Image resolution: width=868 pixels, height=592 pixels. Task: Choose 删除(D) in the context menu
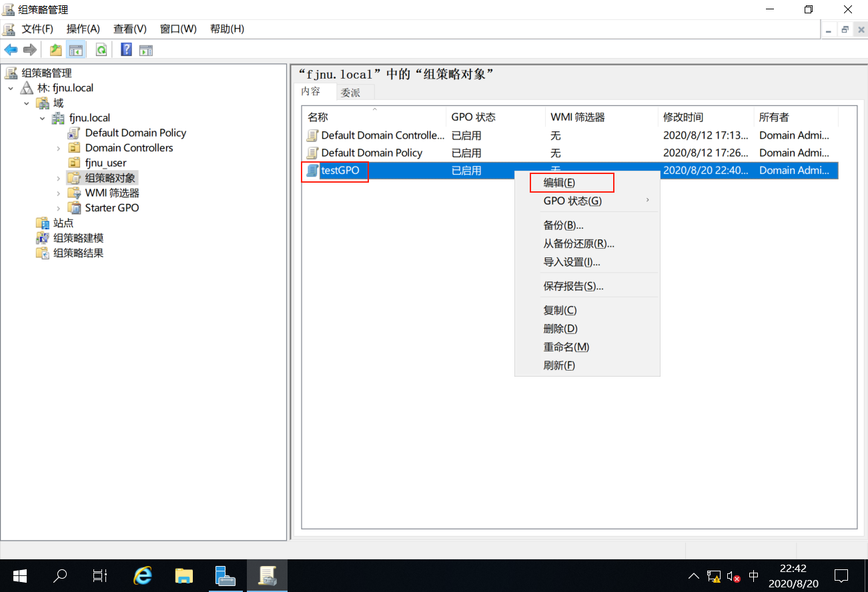(x=587, y=329)
